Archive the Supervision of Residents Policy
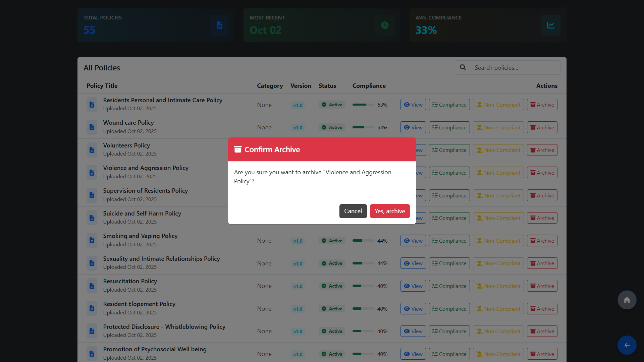Viewport: 644px width, 362px height. [x=542, y=195]
